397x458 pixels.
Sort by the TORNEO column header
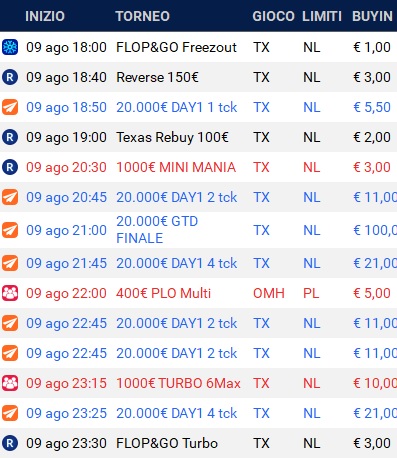tap(143, 16)
